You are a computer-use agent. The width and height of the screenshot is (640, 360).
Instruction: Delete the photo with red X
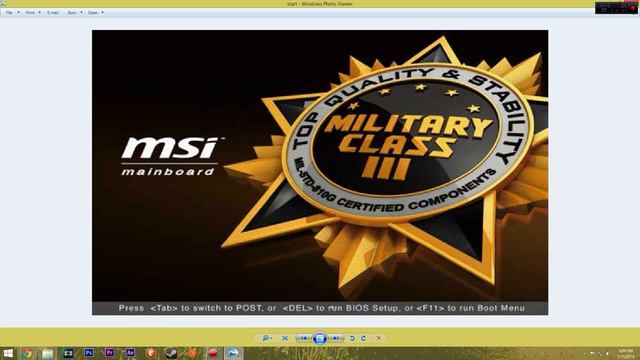click(x=379, y=338)
